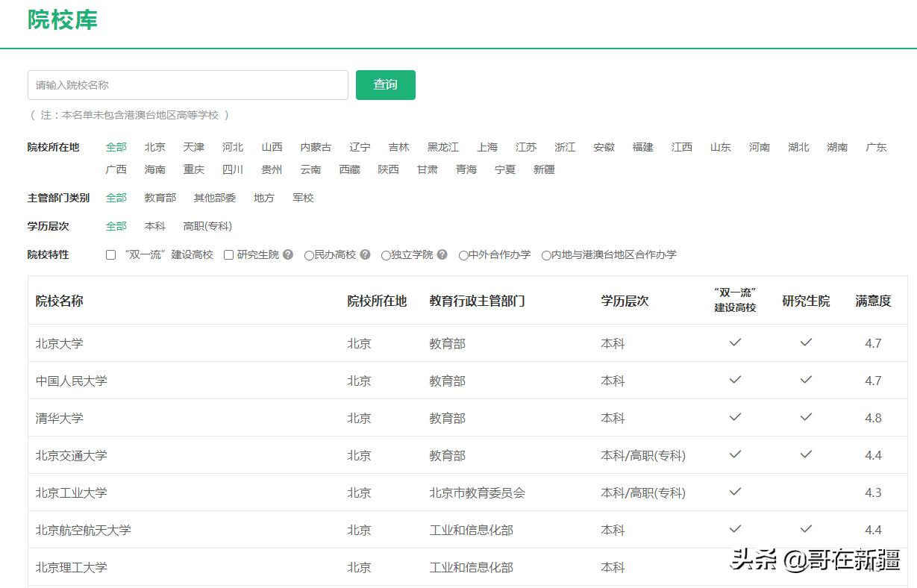
Task: Open the help tooltip next to 民办高校
Action: [364, 254]
